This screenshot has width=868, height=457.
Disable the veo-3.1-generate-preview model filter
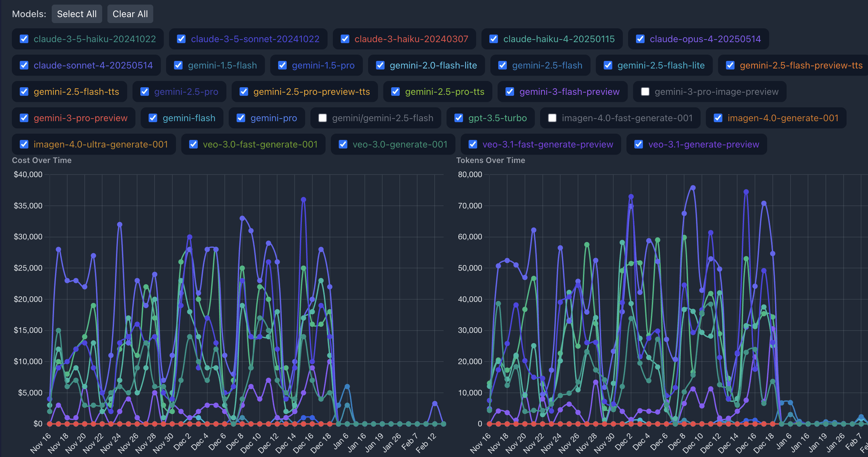tap(638, 144)
